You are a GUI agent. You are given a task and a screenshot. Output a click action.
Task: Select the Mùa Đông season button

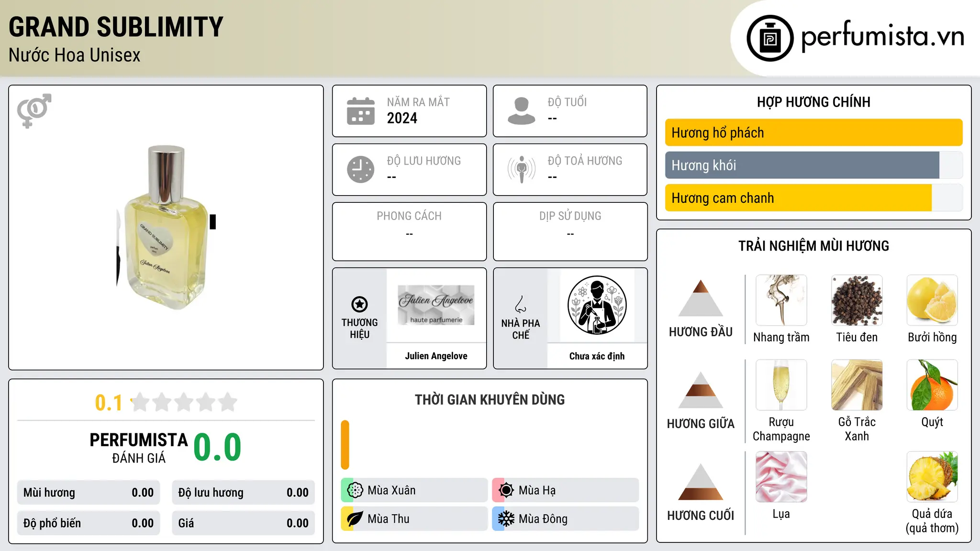point(566,519)
